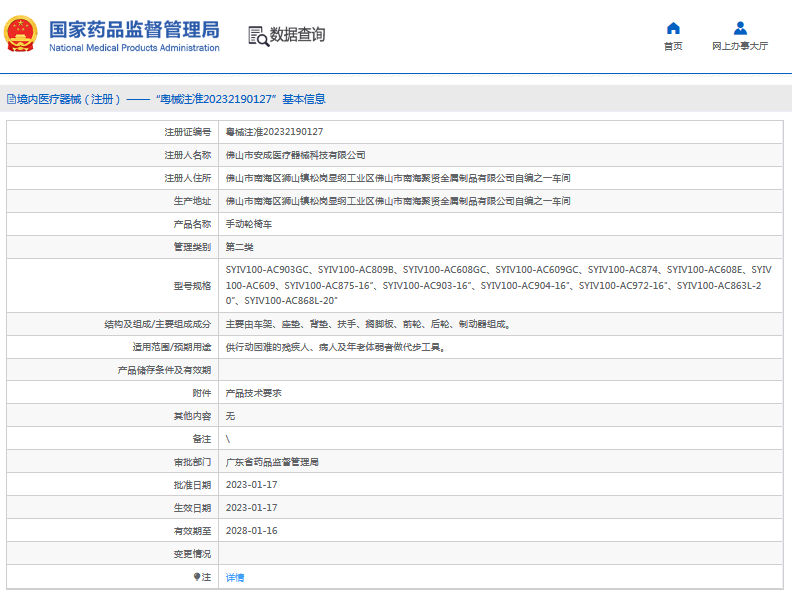Click the national emblem logo
Screen dimensions: 792x594
point(21,34)
